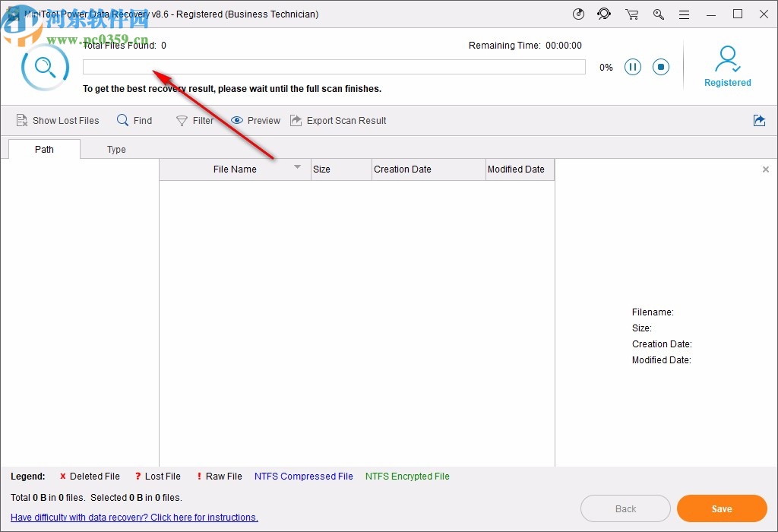Open the shopping cart icon
The width and height of the screenshot is (778, 532).
coord(631,14)
